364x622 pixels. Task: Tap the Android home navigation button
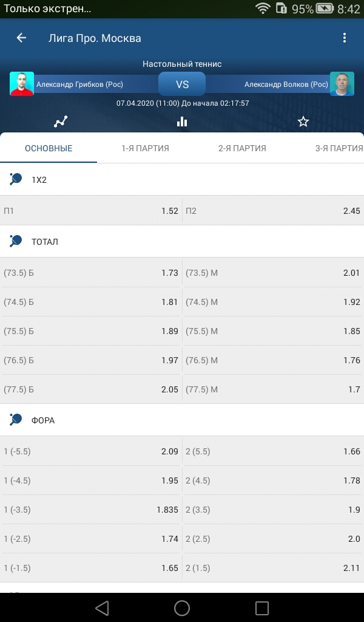(182, 607)
